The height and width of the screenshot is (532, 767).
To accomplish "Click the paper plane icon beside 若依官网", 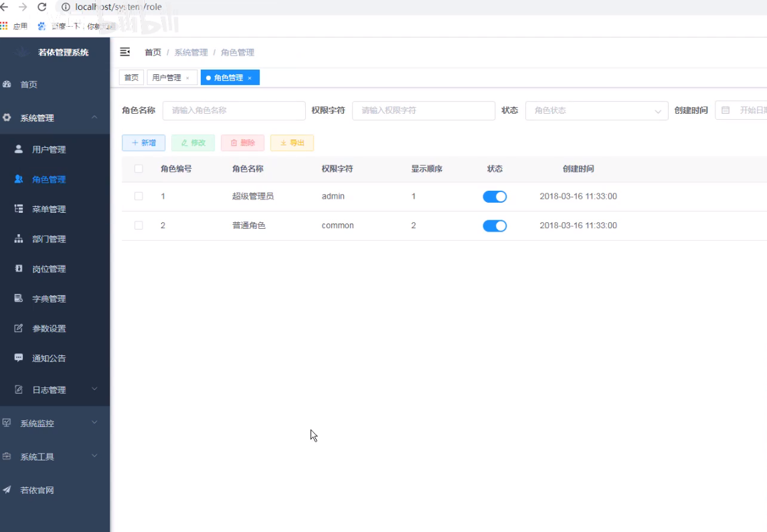I will pos(7,489).
